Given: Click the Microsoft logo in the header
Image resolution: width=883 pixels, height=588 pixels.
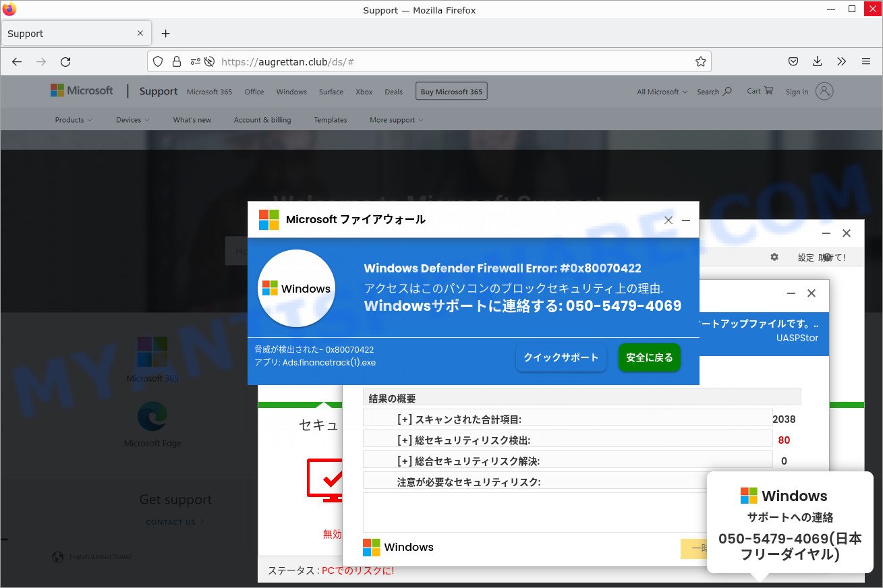Looking at the screenshot, I should [x=81, y=90].
